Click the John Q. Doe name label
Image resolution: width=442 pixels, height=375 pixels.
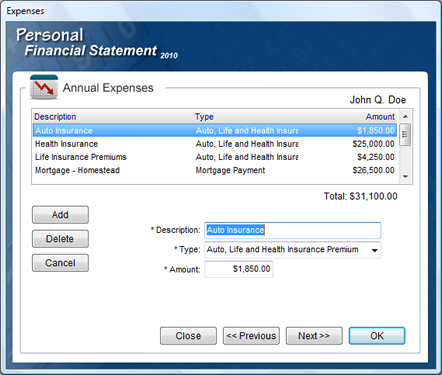[x=378, y=100]
